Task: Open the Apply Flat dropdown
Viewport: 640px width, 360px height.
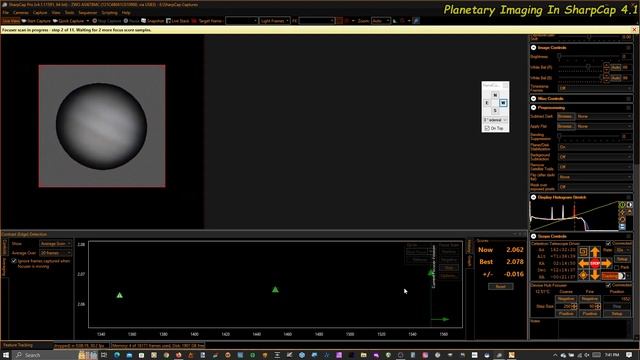Action: coord(604,127)
